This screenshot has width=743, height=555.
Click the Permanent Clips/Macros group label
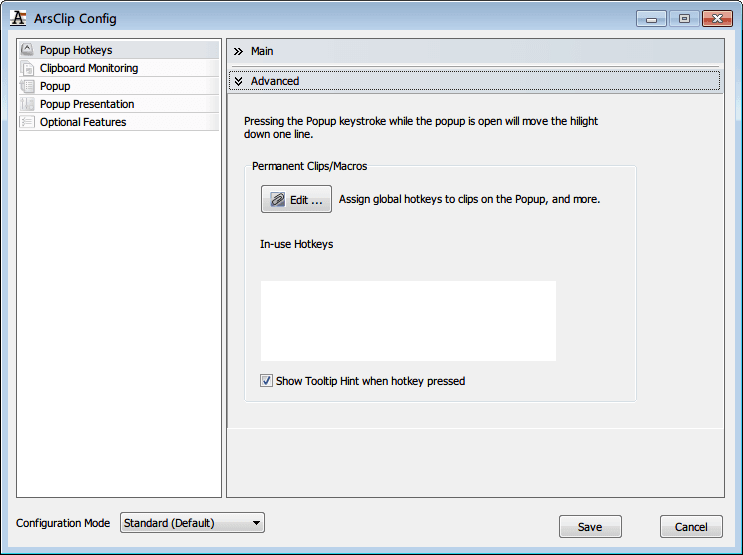[x=309, y=166]
